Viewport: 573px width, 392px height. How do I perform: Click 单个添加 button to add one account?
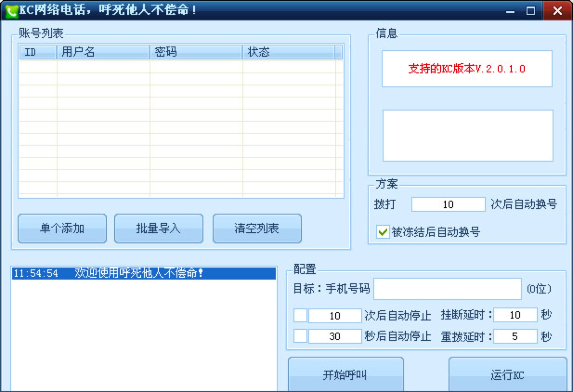tap(62, 229)
